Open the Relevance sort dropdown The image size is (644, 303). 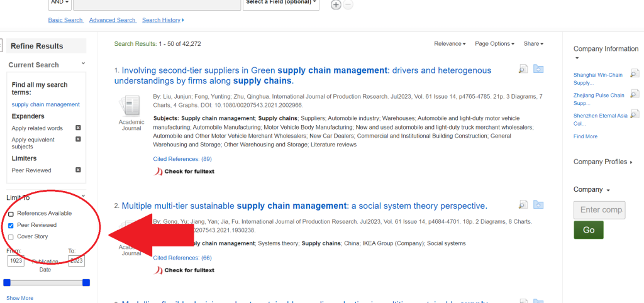[x=450, y=43]
